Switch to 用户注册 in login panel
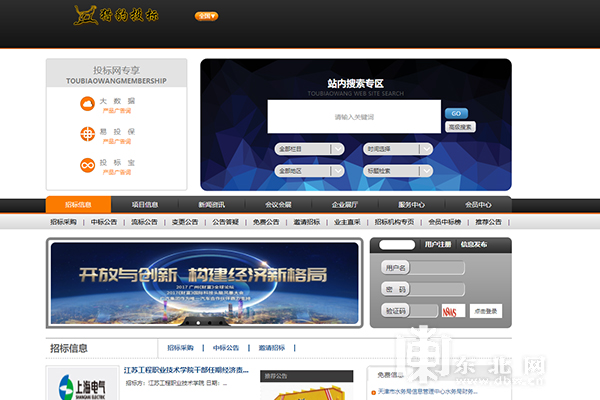The height and width of the screenshot is (400, 600). tap(438, 244)
